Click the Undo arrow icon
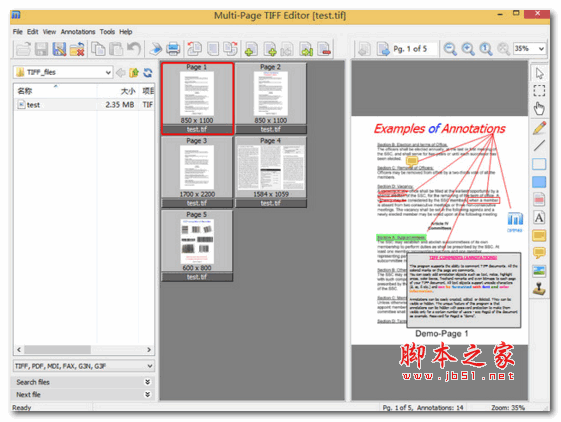The image size is (561, 422). [x=134, y=49]
